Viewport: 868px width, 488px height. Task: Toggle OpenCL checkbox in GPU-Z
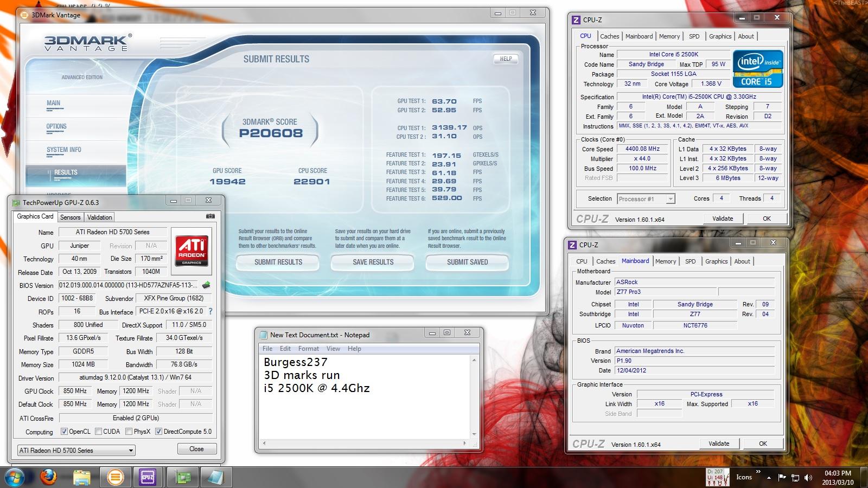pyautogui.click(x=64, y=432)
